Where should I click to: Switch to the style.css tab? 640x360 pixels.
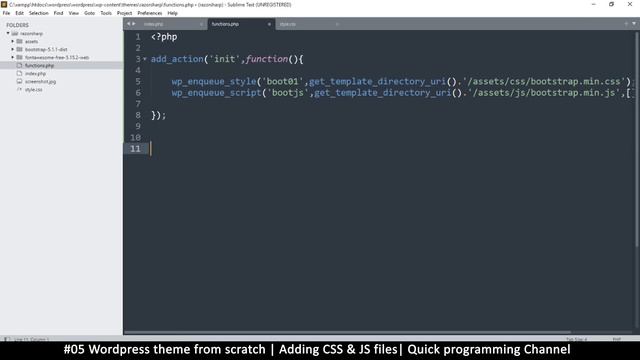click(x=308, y=24)
